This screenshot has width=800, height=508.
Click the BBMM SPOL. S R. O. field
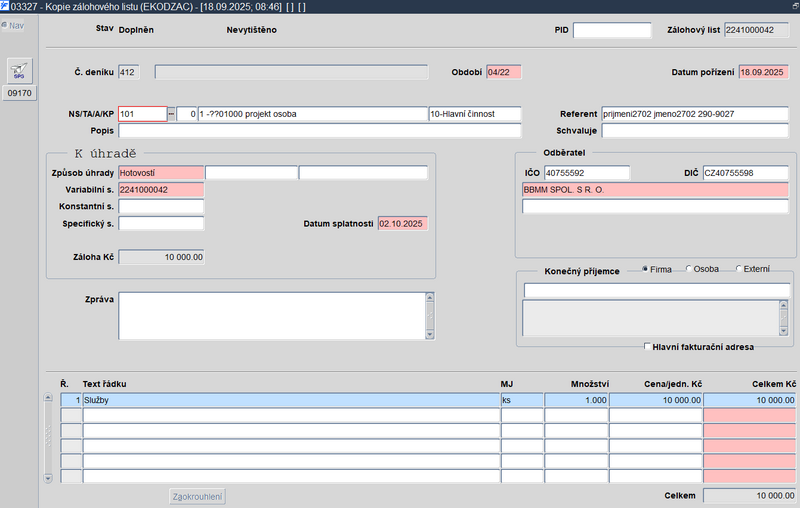tap(655, 190)
